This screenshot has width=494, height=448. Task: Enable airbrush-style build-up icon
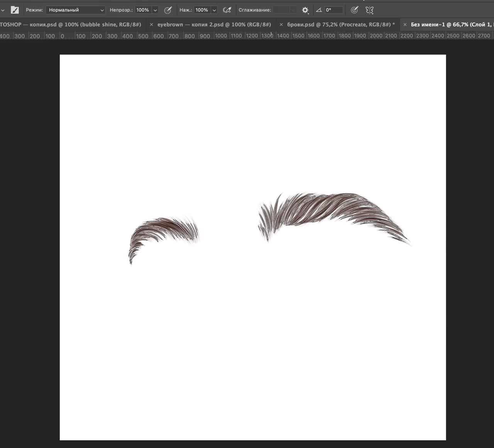(x=227, y=10)
